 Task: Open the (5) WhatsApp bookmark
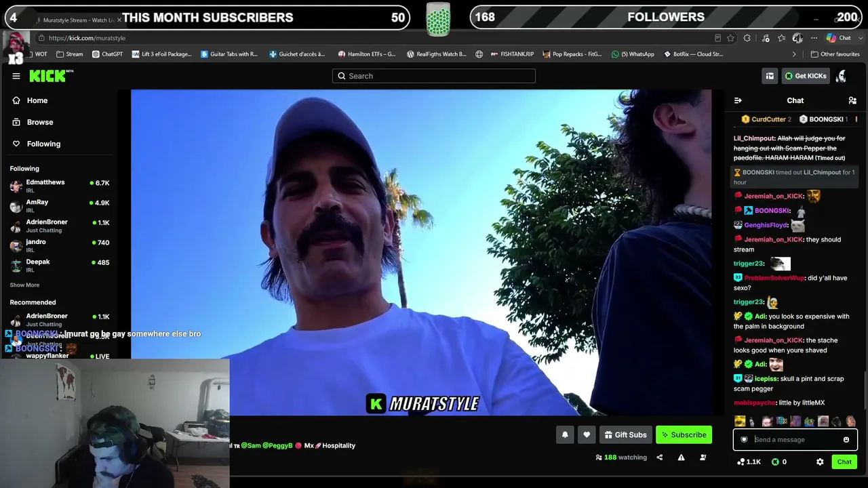pos(633,54)
